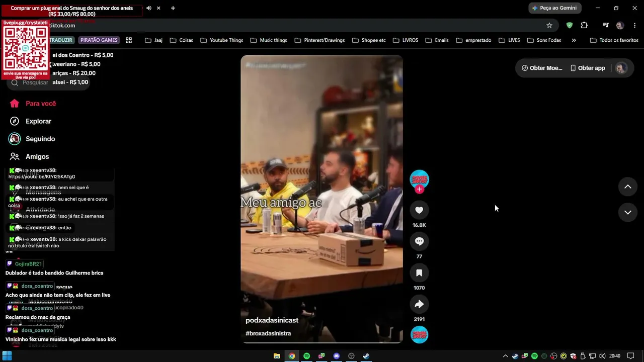Open the LIVES bookmarks folder
The height and width of the screenshot is (362, 644).
pos(509,40)
